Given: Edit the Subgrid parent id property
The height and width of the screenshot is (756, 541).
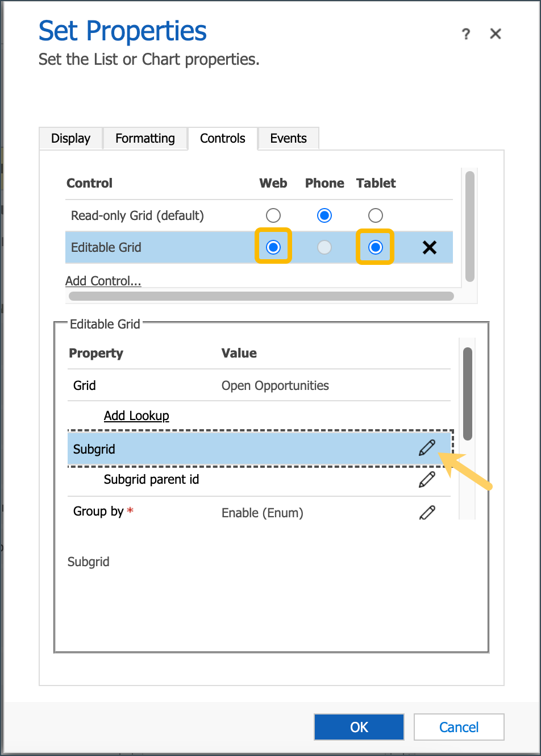Looking at the screenshot, I should 427,480.
